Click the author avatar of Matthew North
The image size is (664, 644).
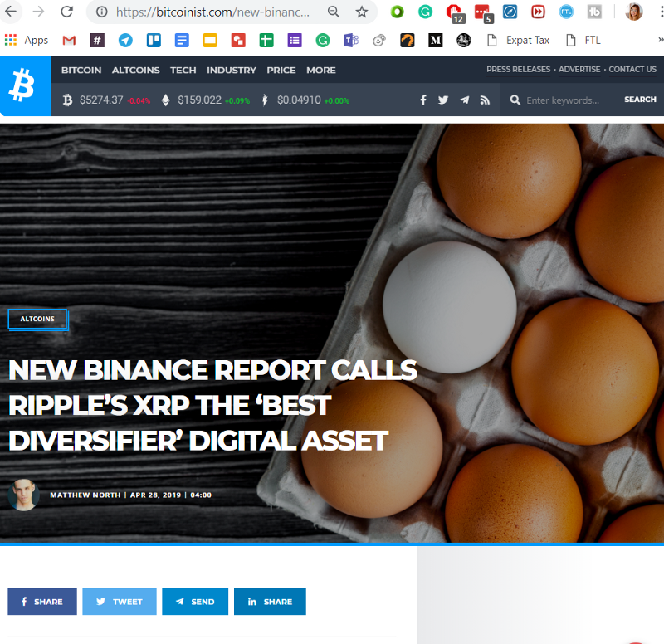pos(24,495)
